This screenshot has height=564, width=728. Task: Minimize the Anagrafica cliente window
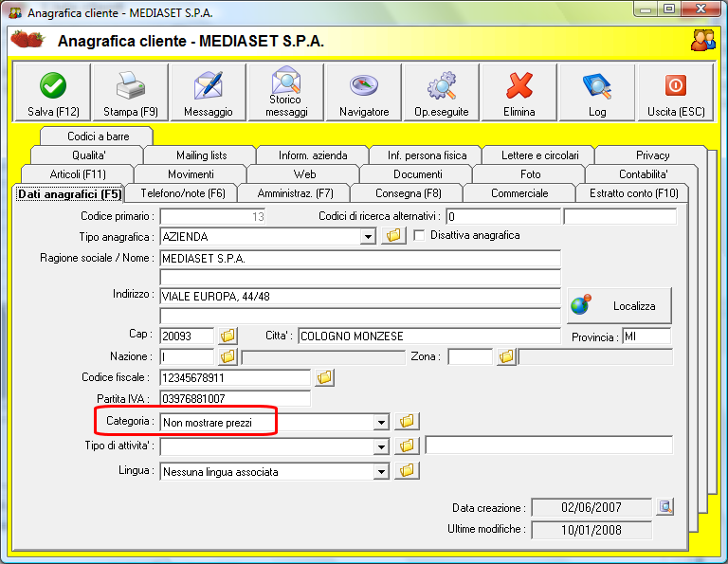click(646, 9)
